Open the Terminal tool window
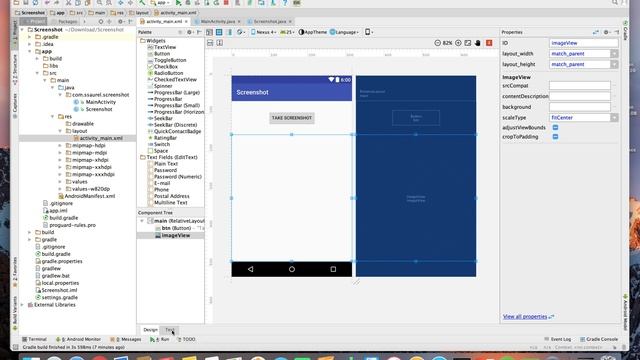Screen dimensions: 640x360 click(35, 339)
